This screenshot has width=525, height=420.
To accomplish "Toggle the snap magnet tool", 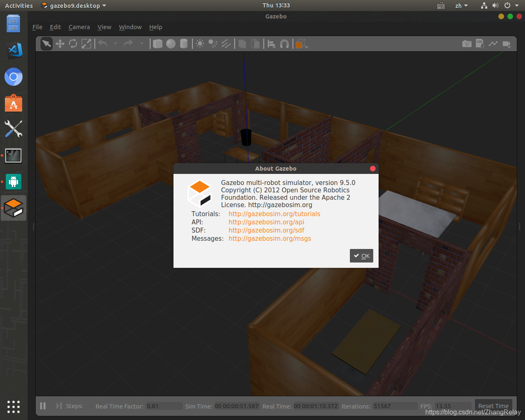I will (x=284, y=43).
